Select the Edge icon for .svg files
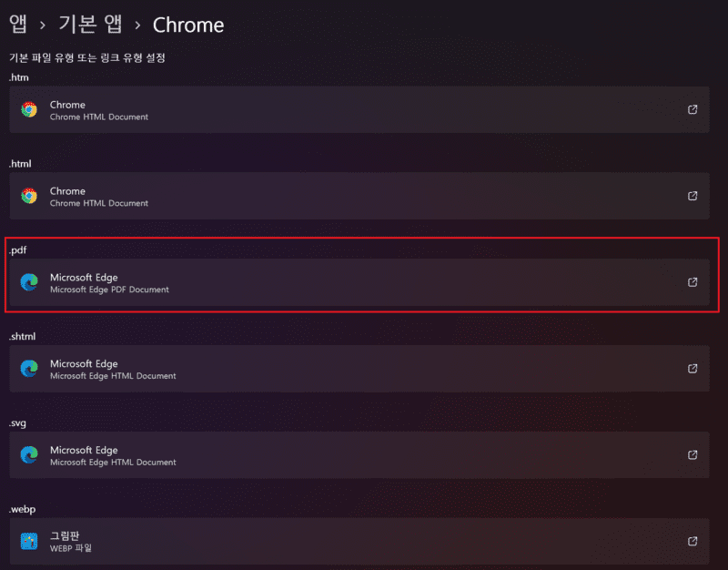The height and width of the screenshot is (570, 728). (28, 455)
